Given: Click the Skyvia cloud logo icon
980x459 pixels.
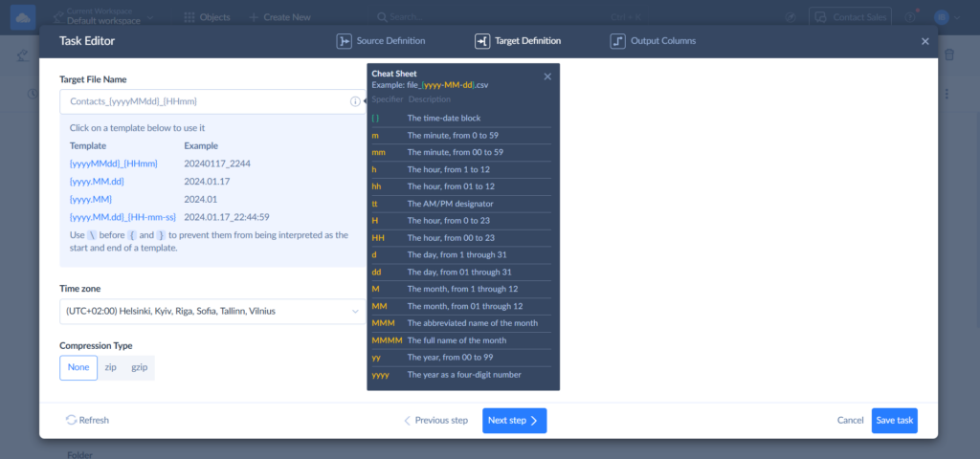Looking at the screenshot, I should [23, 17].
